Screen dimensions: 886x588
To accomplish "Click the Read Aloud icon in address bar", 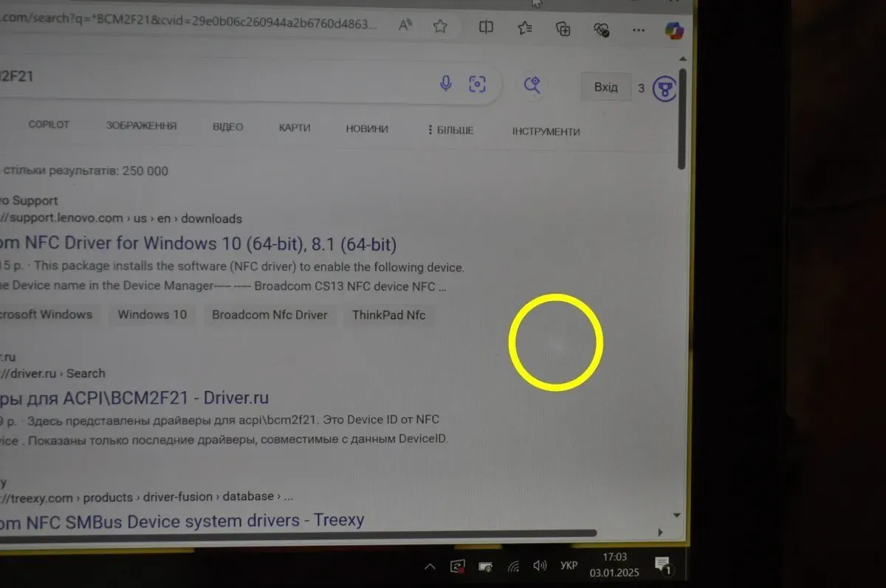I will point(405,26).
